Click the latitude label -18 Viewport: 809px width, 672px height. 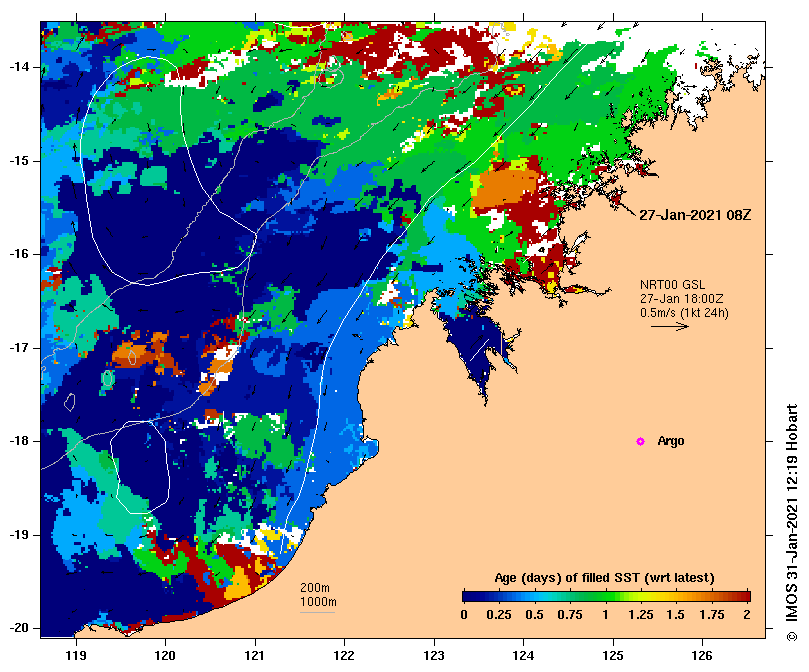(19, 441)
